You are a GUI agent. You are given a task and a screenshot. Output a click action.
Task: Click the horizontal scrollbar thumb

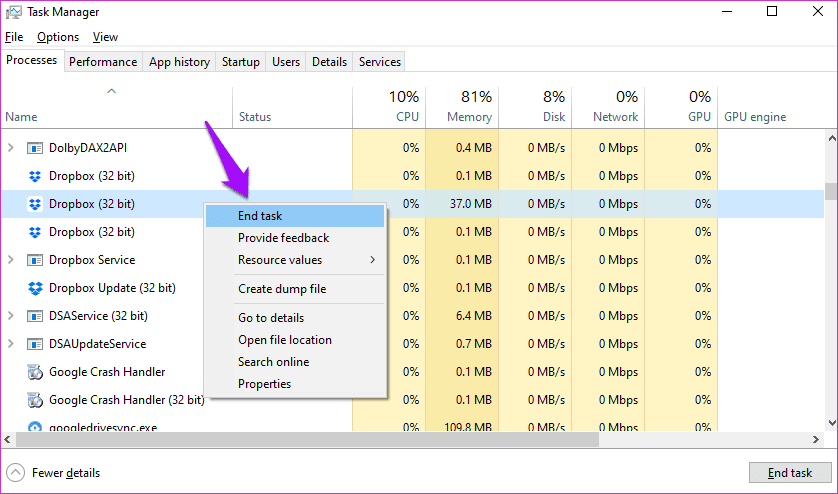point(307,439)
